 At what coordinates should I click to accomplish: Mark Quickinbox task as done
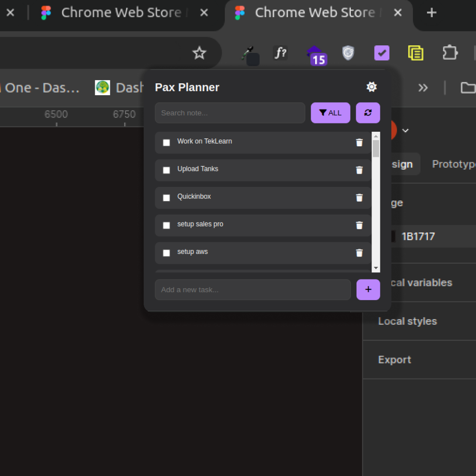(166, 198)
